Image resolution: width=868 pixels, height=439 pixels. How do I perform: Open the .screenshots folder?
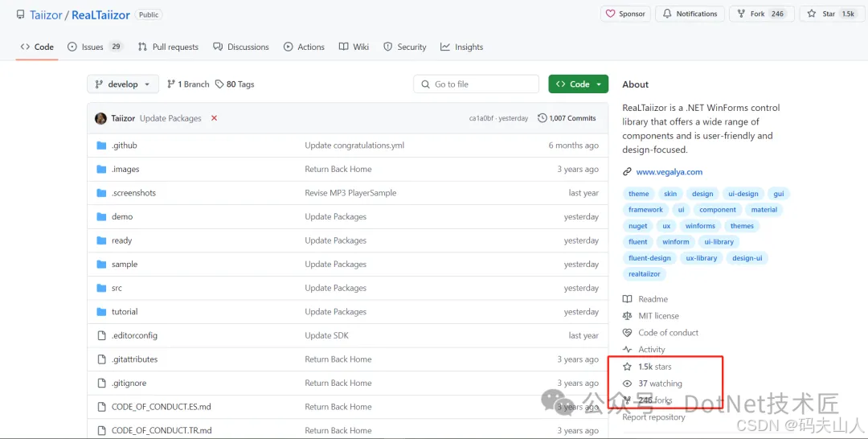(133, 193)
